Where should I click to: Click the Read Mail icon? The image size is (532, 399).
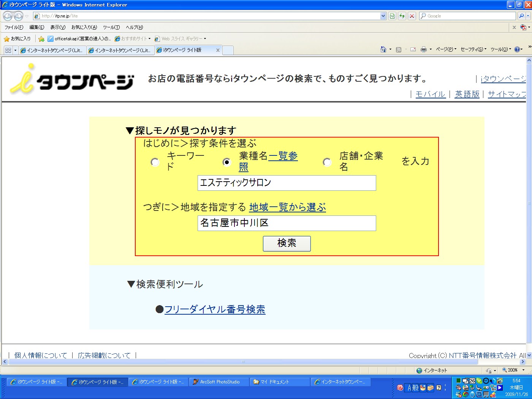click(413, 49)
